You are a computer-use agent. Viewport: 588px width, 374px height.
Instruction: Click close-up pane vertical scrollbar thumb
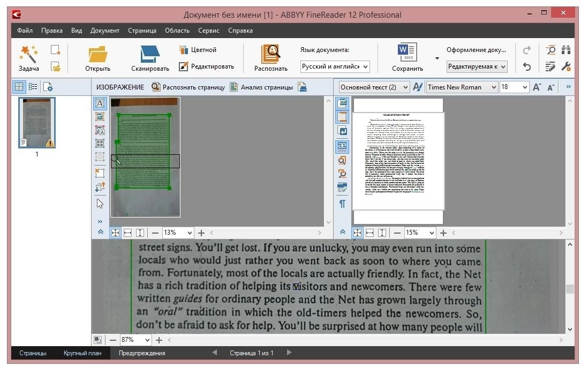[x=570, y=289]
